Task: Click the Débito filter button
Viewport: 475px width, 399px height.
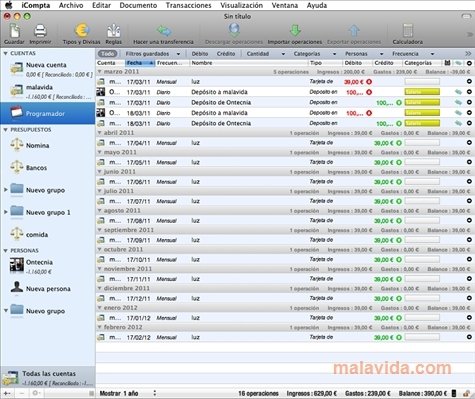Action: (200, 54)
